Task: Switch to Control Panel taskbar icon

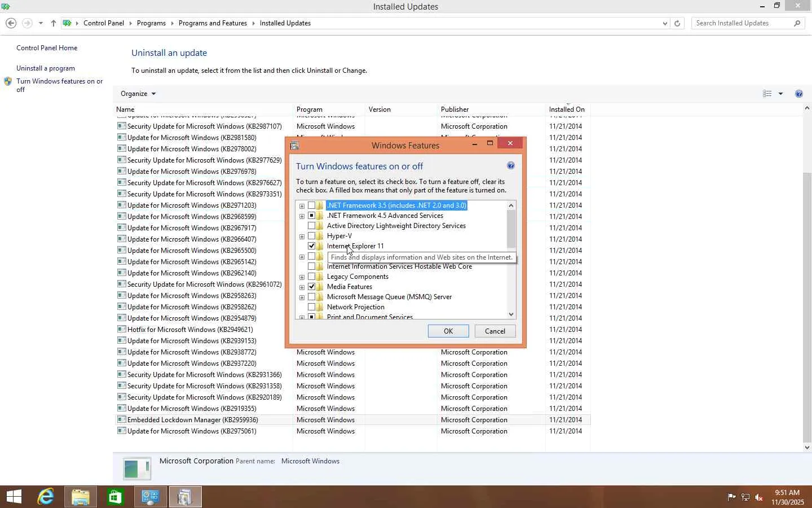Action: [150, 497]
